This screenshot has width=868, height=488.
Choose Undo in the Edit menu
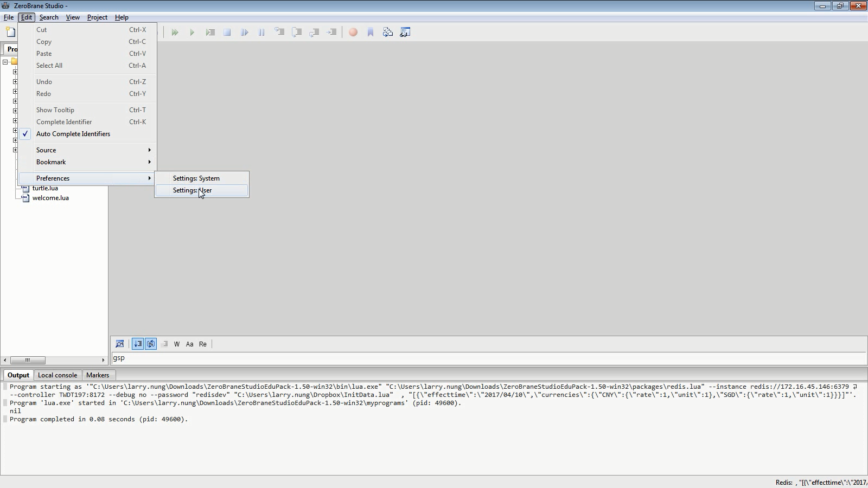pos(88,82)
